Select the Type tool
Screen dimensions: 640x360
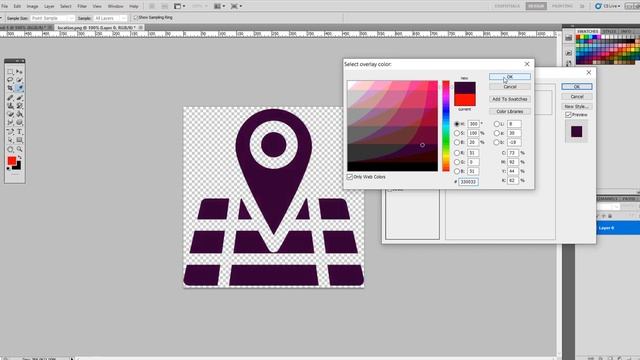[x=19, y=132]
